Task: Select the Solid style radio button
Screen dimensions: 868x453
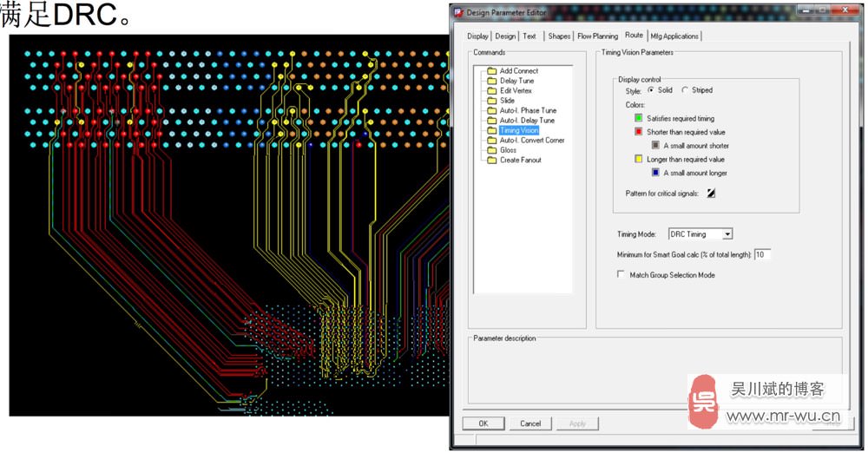Action: [651, 90]
